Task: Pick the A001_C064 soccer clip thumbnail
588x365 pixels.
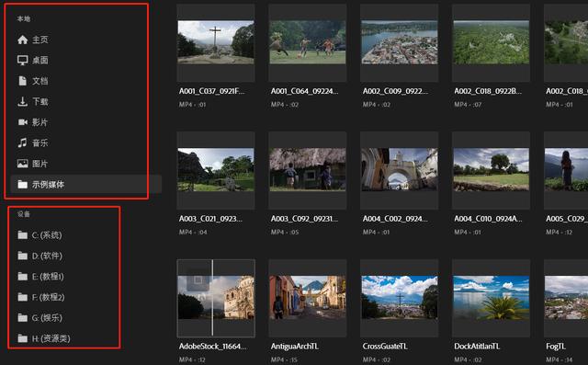Action: [x=308, y=42]
